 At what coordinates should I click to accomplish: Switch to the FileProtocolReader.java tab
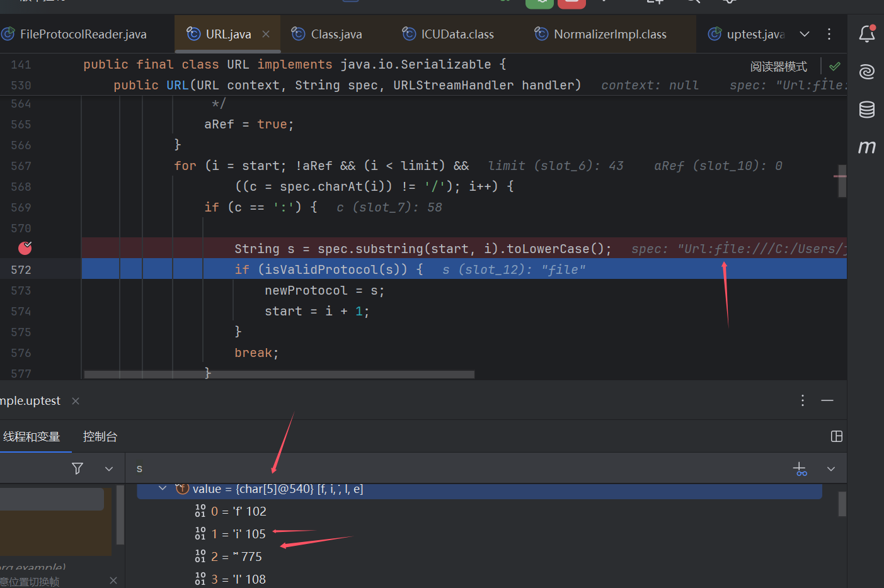coord(83,34)
